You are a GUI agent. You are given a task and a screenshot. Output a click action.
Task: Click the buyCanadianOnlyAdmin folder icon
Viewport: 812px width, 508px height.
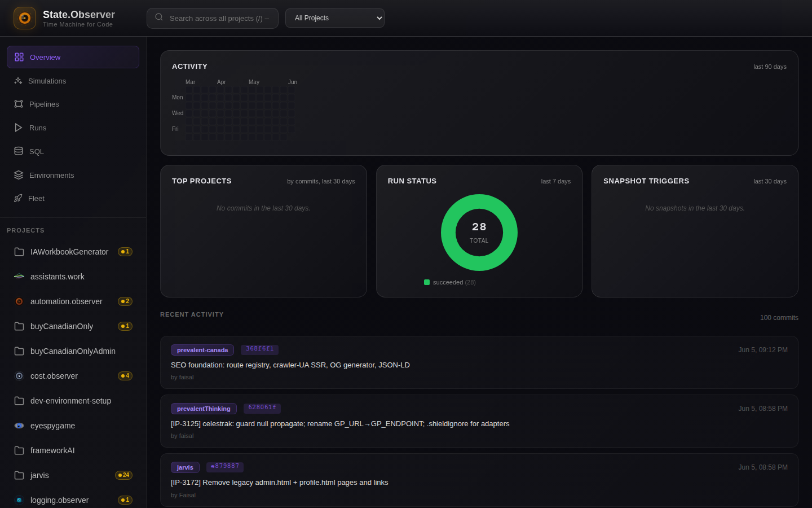tap(19, 351)
